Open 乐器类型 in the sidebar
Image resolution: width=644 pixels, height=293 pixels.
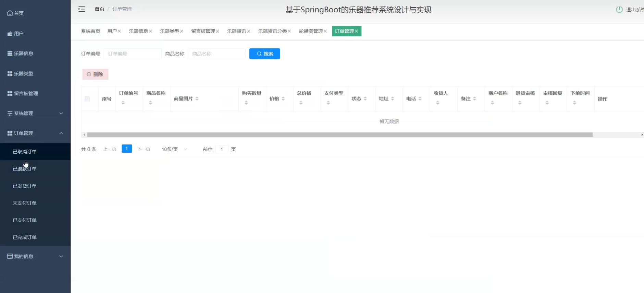pos(35,73)
